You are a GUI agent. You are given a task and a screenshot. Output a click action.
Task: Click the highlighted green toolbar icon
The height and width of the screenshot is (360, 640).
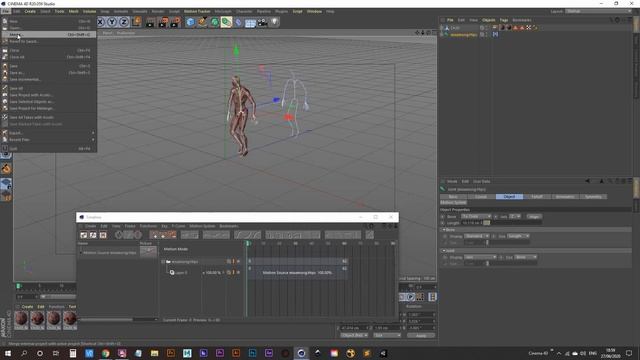click(x=226, y=22)
